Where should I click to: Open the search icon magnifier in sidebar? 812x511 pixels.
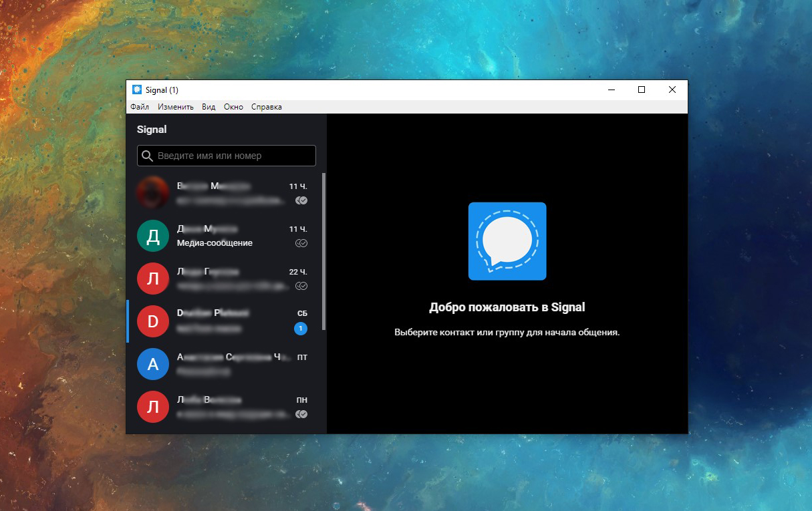click(147, 156)
